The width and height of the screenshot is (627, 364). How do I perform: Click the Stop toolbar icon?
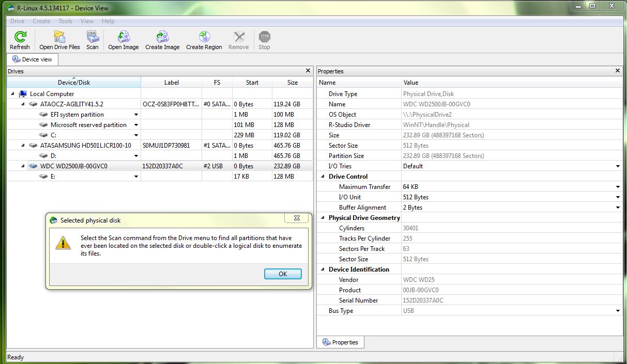click(x=265, y=37)
